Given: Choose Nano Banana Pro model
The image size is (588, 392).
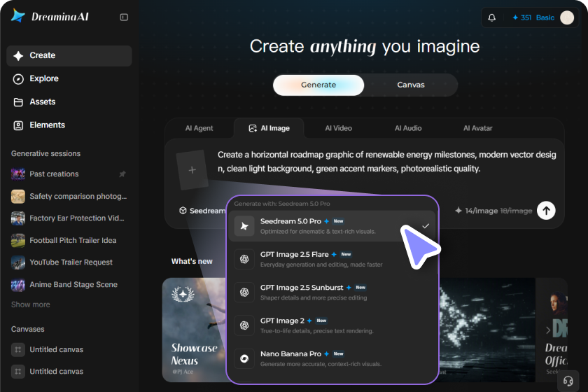Looking at the screenshot, I should (x=332, y=358).
